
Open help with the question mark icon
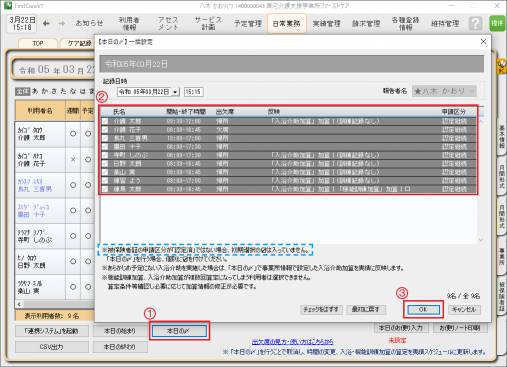click(475, 24)
